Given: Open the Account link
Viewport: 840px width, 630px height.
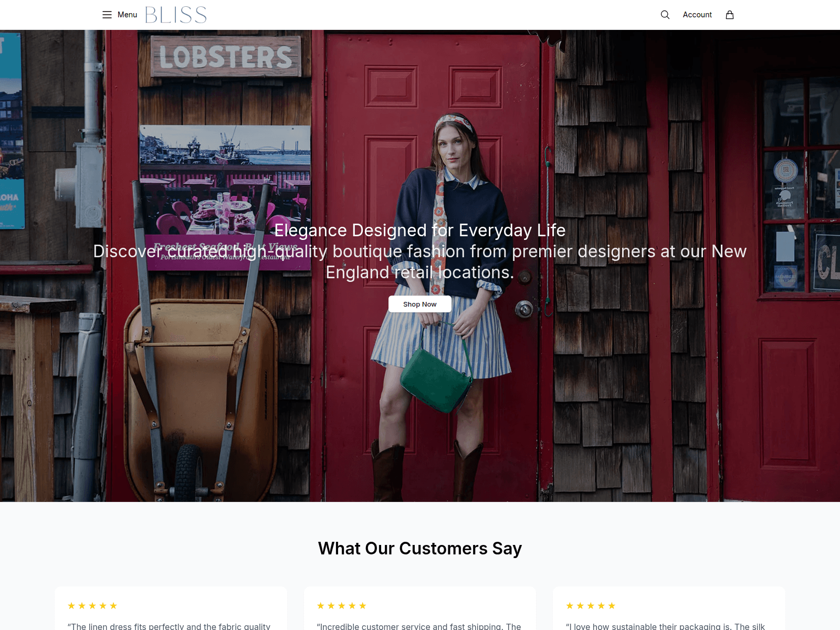Looking at the screenshot, I should coord(697,15).
